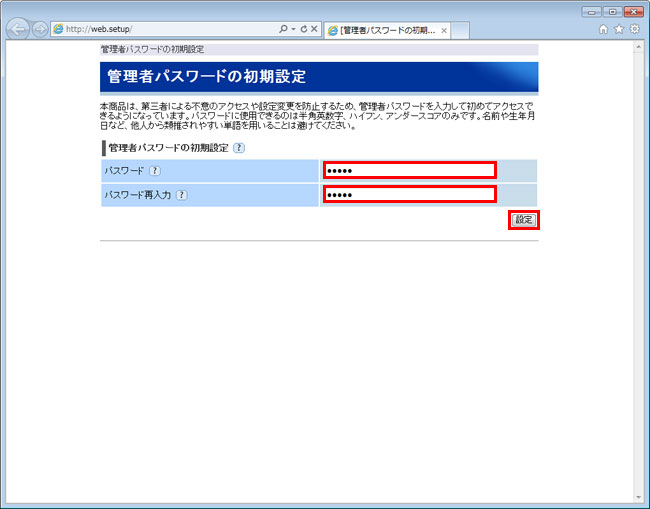Click the Refresh icon in address bar
The height and width of the screenshot is (509, 650).
click(x=303, y=30)
